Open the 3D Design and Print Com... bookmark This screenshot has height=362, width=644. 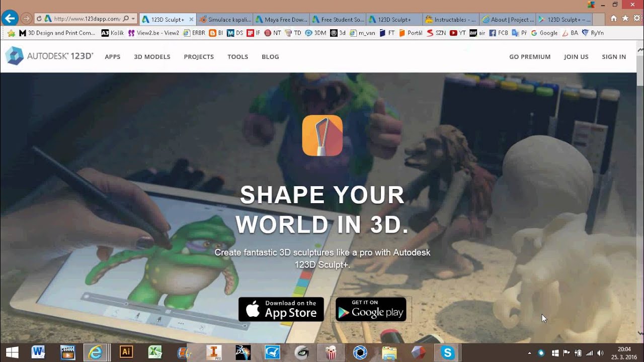[x=57, y=33]
